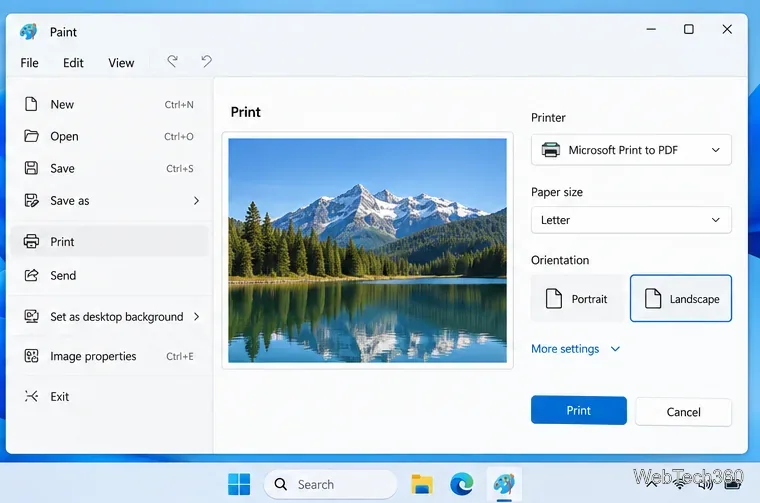The image size is (760, 503).
Task: Open the Edit menu
Action: coord(73,63)
